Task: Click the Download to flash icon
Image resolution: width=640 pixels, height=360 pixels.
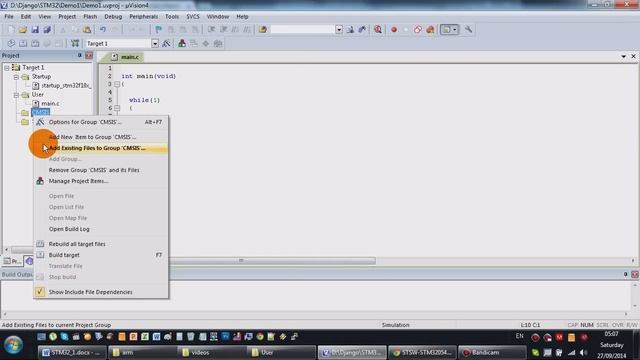Action: 75,43
